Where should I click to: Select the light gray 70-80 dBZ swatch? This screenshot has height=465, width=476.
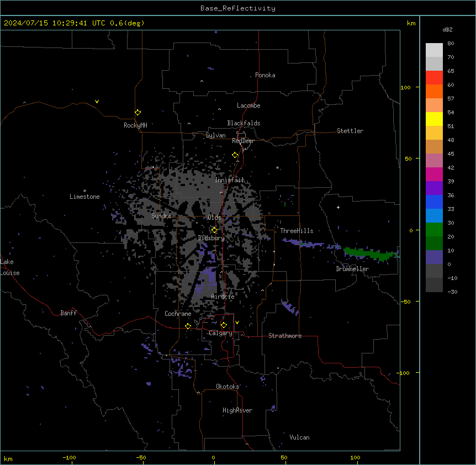[x=434, y=50]
